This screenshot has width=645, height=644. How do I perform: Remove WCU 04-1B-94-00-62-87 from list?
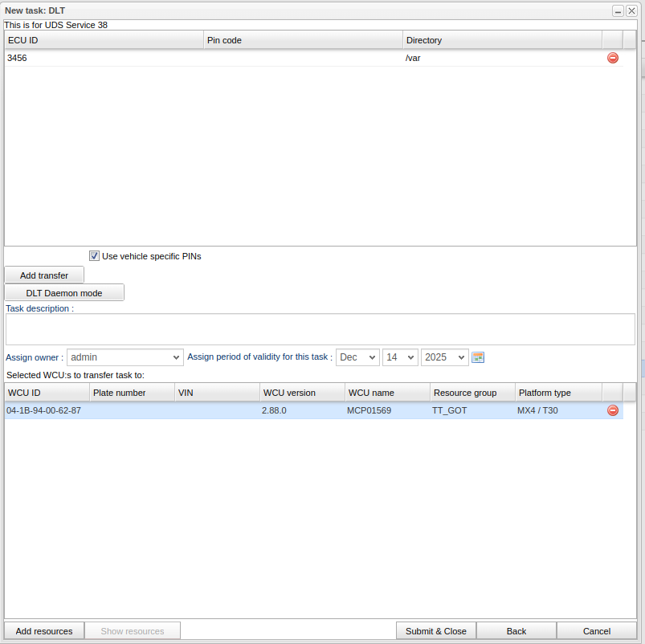point(613,410)
